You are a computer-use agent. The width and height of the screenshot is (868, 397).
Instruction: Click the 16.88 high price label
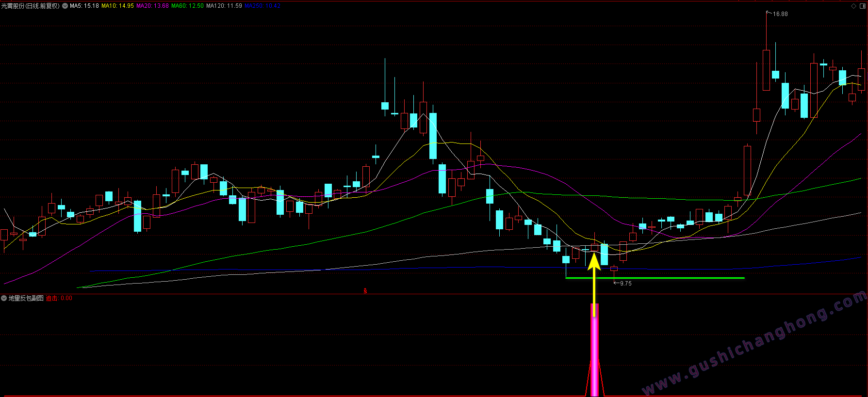pos(780,14)
